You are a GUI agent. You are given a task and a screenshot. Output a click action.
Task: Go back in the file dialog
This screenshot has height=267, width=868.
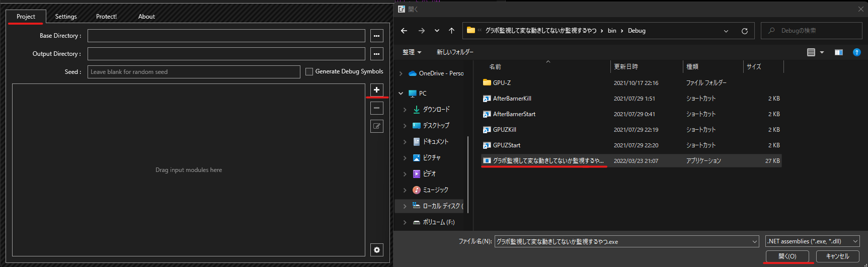[x=404, y=31]
